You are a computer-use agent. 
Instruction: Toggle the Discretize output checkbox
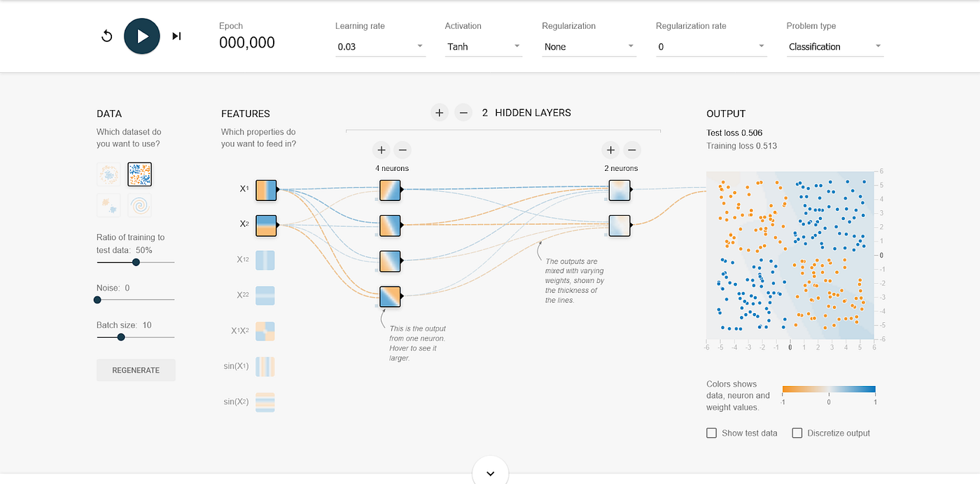click(x=797, y=433)
